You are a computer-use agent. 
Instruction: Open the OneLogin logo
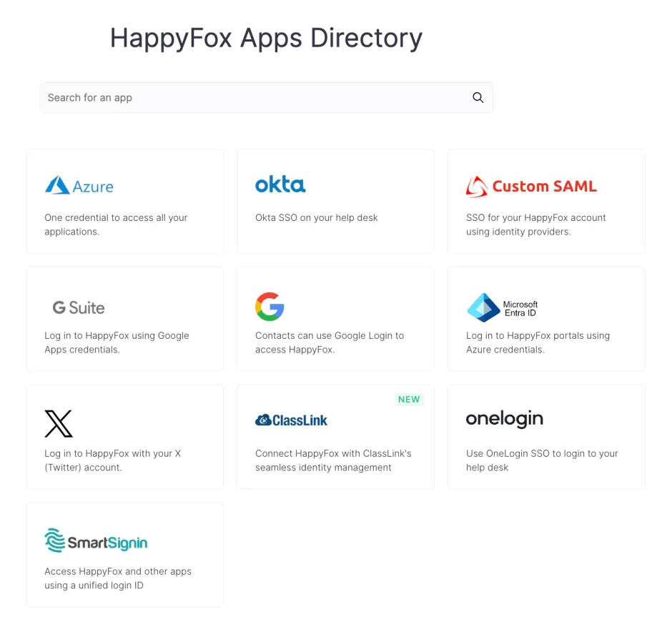click(504, 419)
